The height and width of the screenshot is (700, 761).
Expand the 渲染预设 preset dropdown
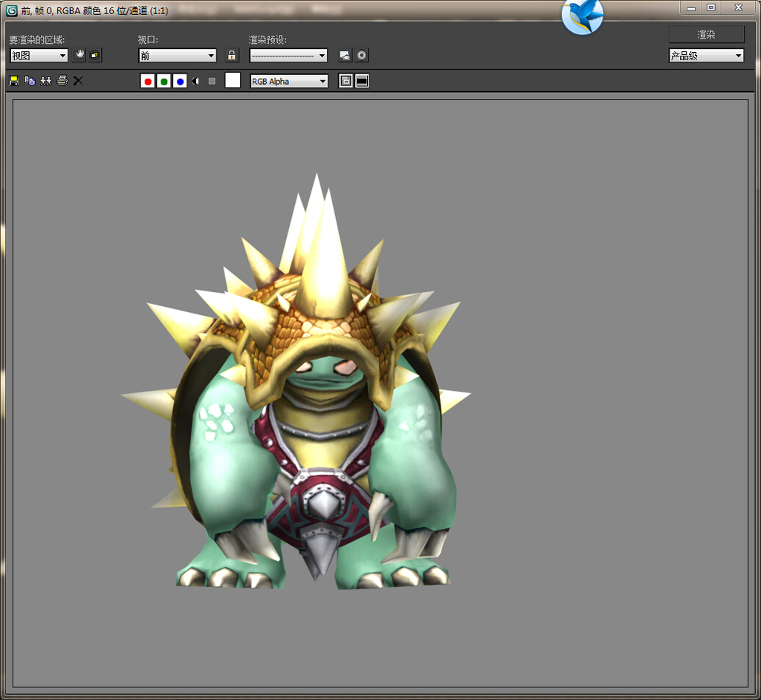pos(288,56)
